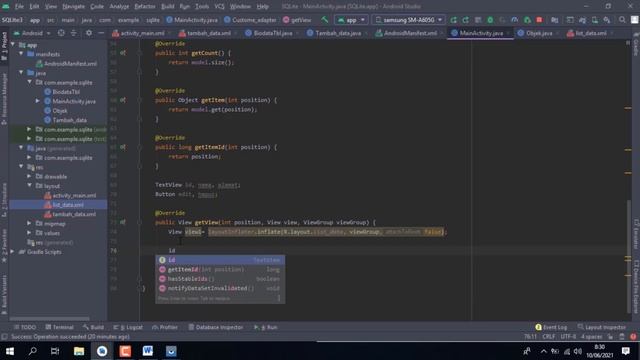The width and height of the screenshot is (640, 360).
Task: Open the app run configuration dropdown
Action: click(351, 20)
